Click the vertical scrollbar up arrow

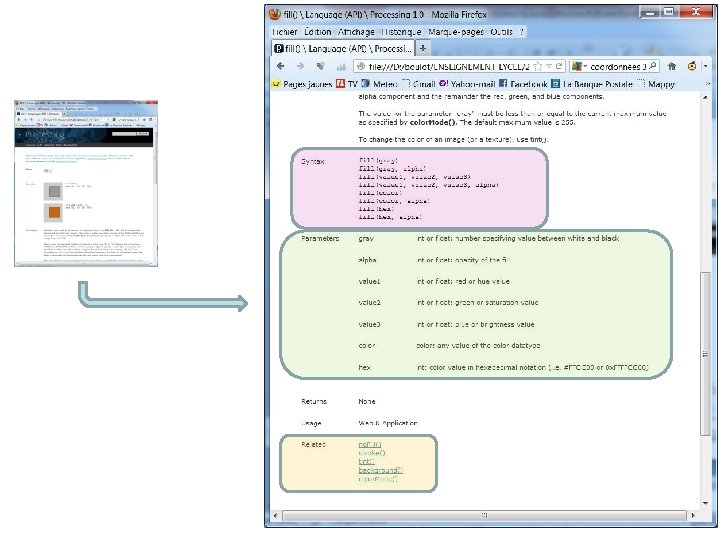tap(705, 97)
